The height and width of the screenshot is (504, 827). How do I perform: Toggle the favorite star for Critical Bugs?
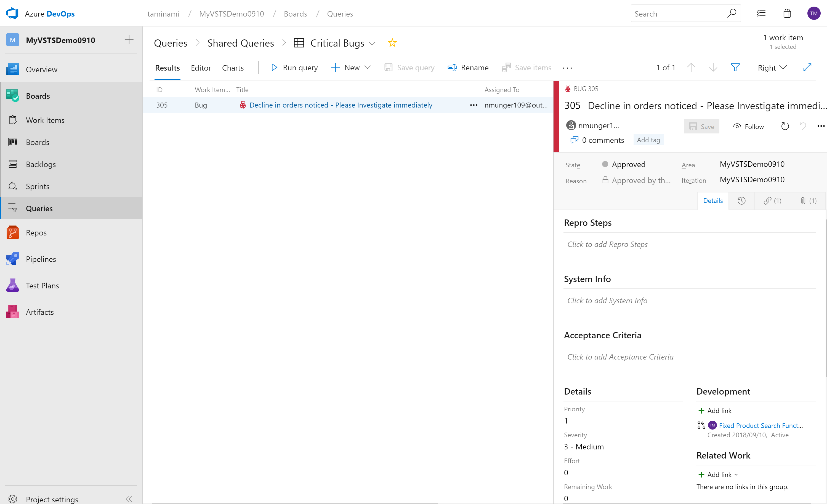(392, 43)
